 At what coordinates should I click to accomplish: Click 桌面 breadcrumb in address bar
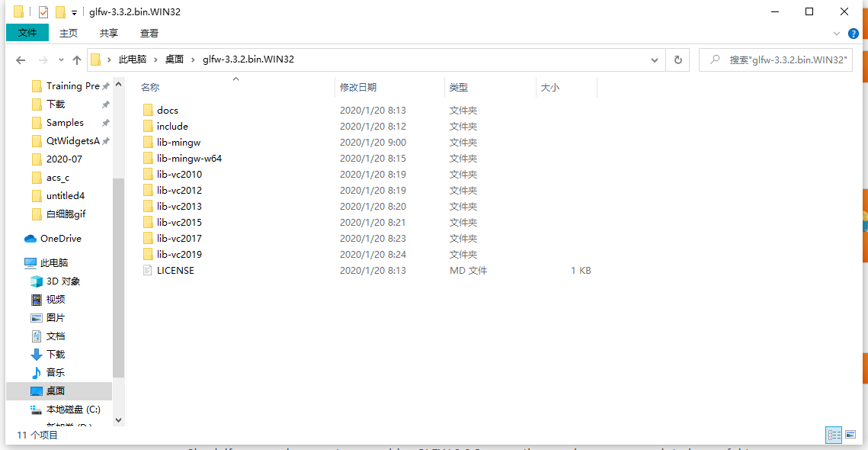(175, 59)
